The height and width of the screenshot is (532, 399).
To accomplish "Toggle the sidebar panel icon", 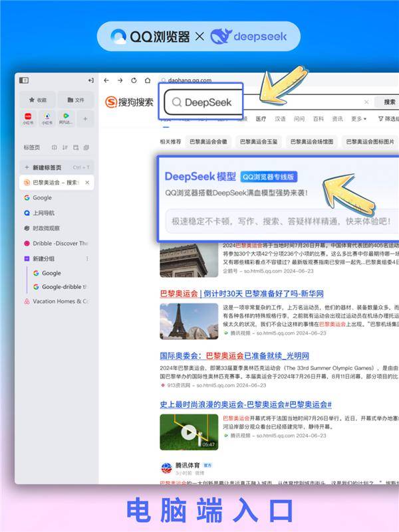I will click(24, 80).
